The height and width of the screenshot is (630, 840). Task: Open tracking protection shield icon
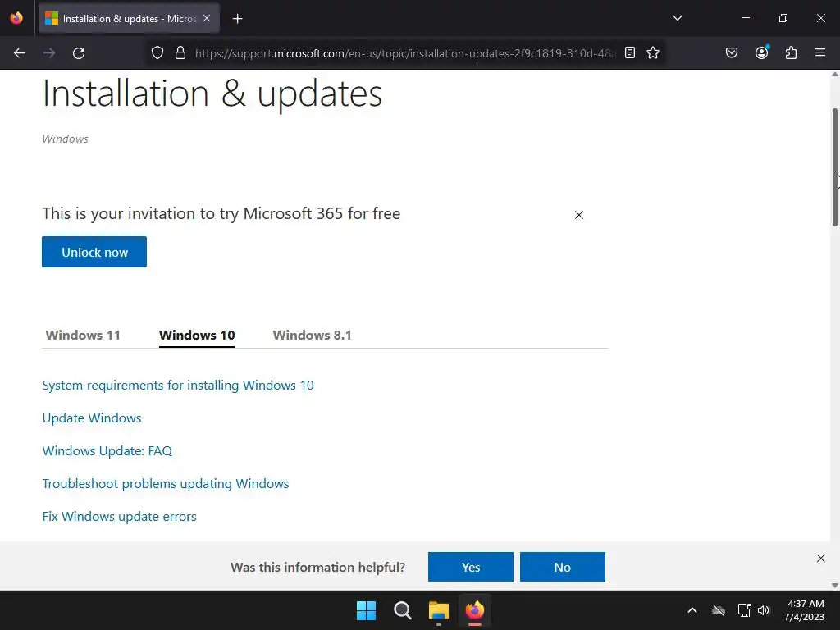tap(157, 52)
